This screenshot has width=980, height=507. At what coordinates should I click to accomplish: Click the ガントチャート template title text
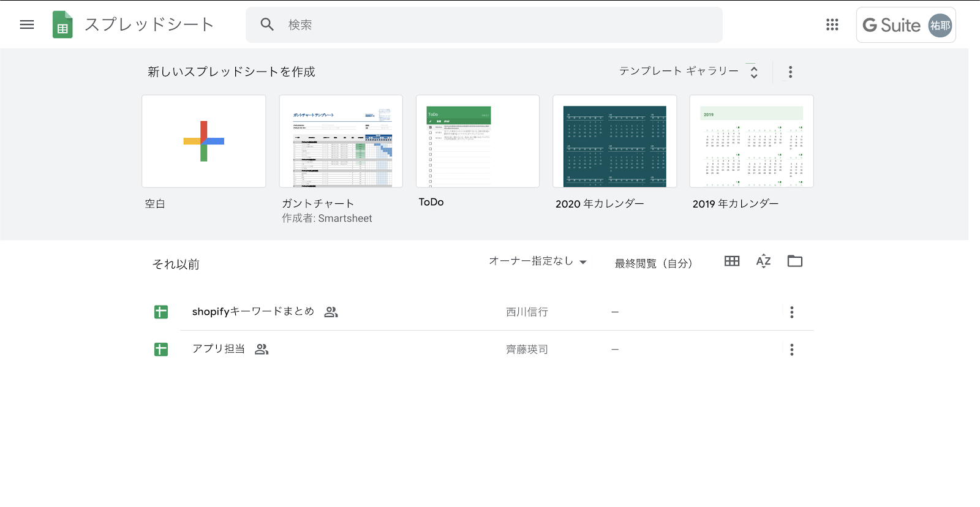tap(318, 203)
